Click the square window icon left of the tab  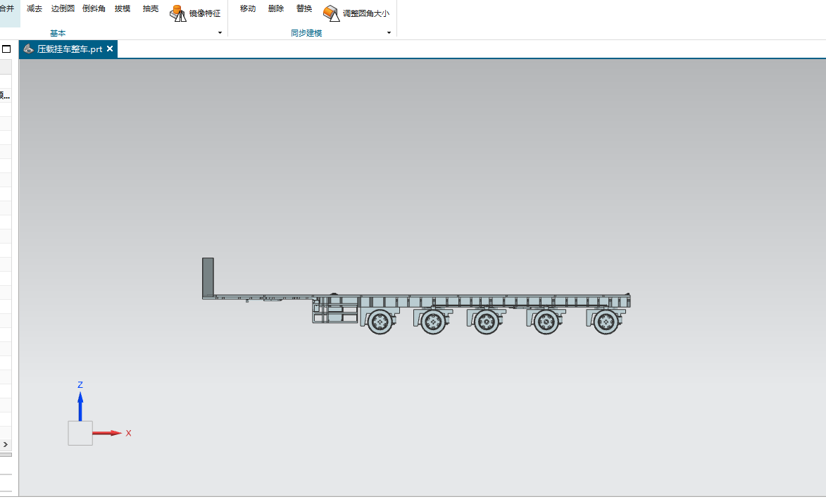[x=6, y=49]
